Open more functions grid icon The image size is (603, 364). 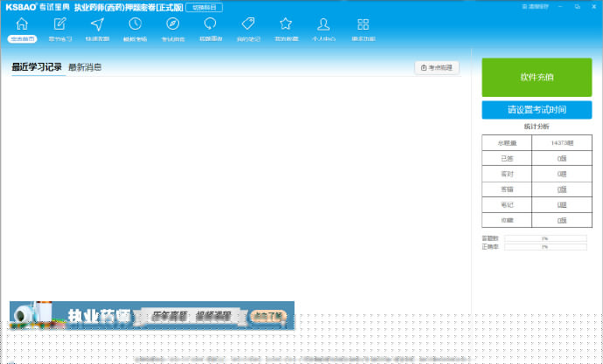pyautogui.click(x=363, y=24)
